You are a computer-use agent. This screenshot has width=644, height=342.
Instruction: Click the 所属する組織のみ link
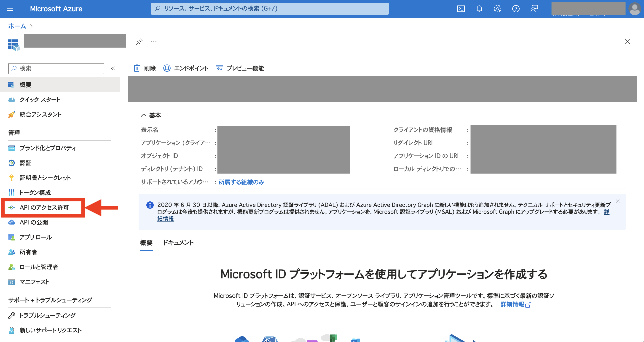[241, 182]
